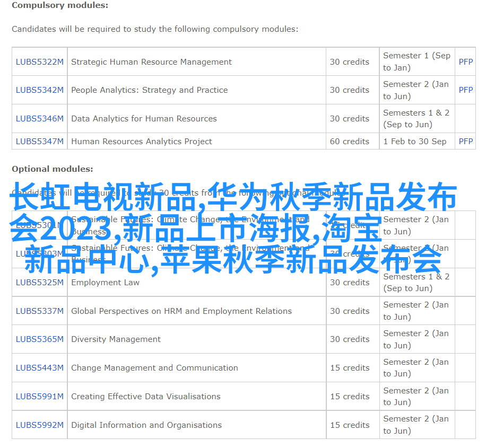The width and height of the screenshot is (486, 448).
Task: Click '30 credits' in Diversity Management row
Action: [x=350, y=339]
